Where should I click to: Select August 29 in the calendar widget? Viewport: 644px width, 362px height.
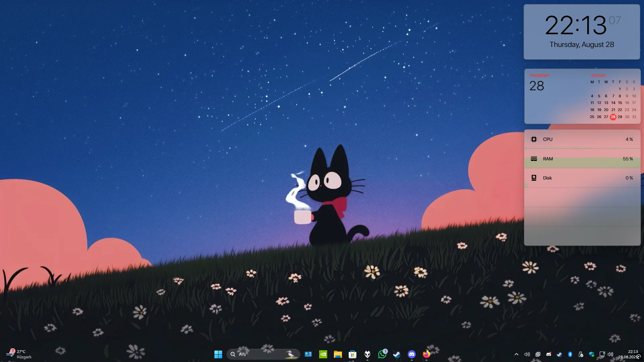click(x=620, y=117)
